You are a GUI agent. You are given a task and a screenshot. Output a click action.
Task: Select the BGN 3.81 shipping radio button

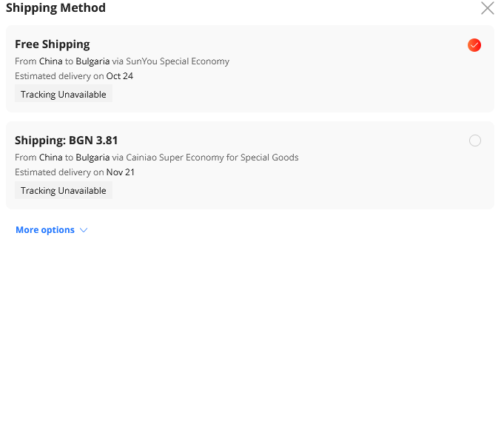(475, 141)
